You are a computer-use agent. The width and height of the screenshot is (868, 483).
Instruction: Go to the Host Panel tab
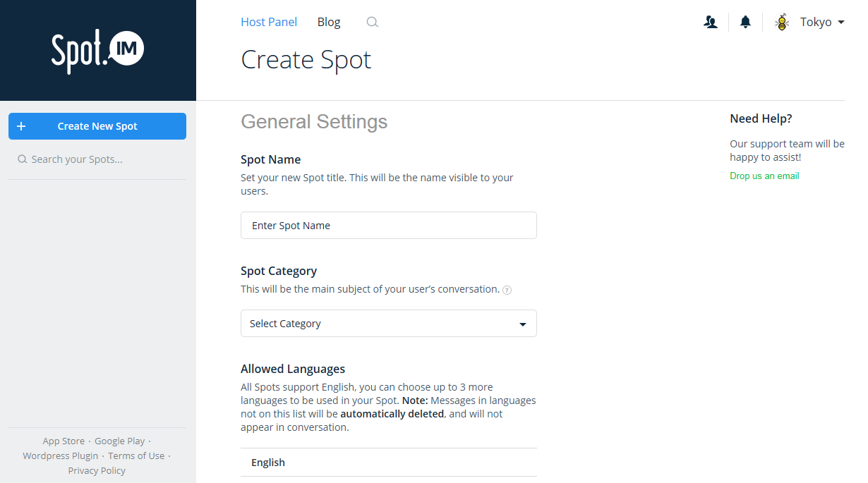coord(269,22)
